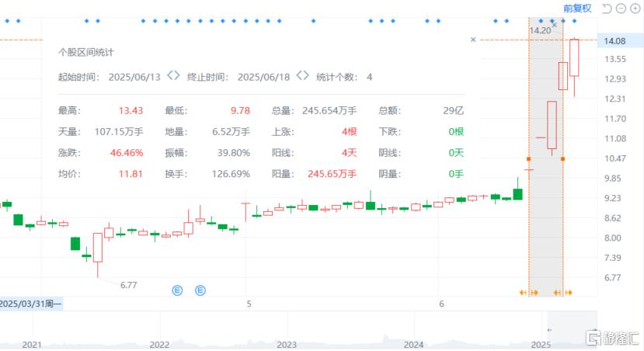This screenshot has height=351, width=644.
Task: Click the undo arrow icon
Action: point(607,9)
